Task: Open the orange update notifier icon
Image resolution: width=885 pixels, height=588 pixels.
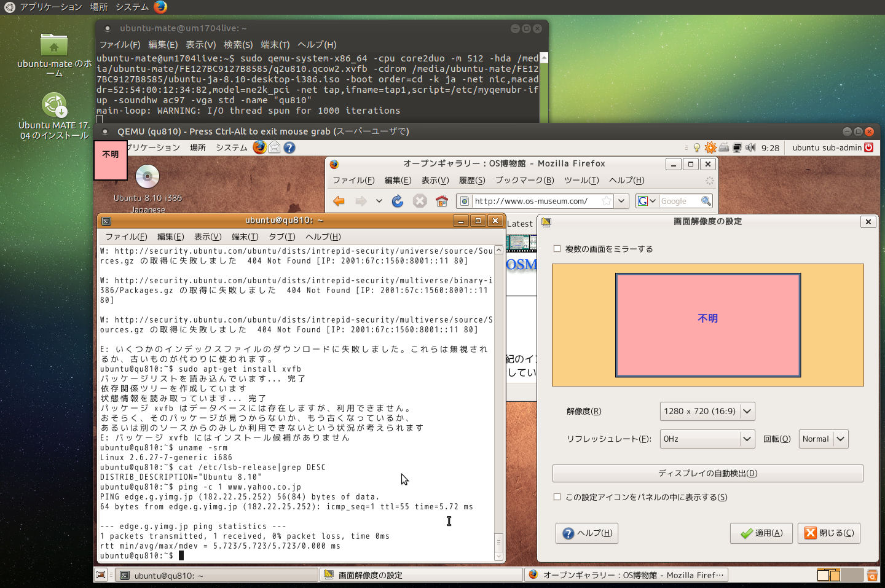Action: tap(710, 147)
